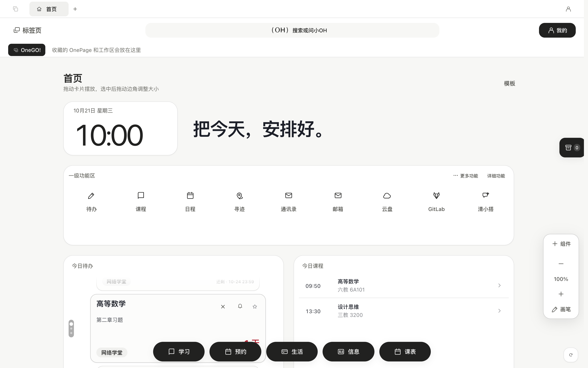Switch to the 首页 tab

49,9
